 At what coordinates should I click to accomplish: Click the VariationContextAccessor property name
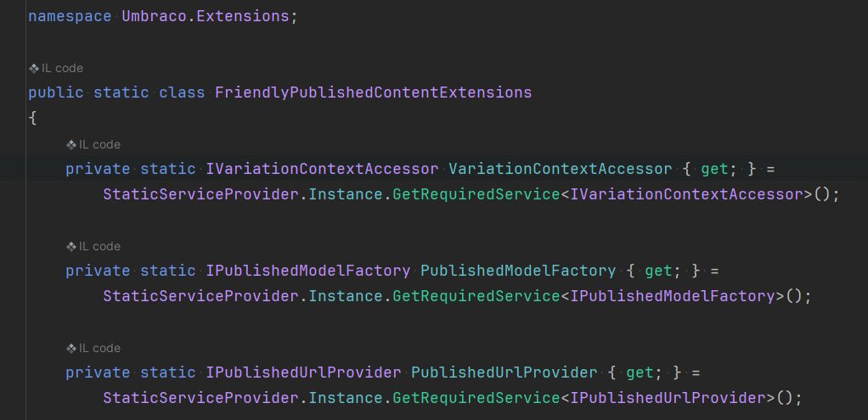(x=561, y=169)
